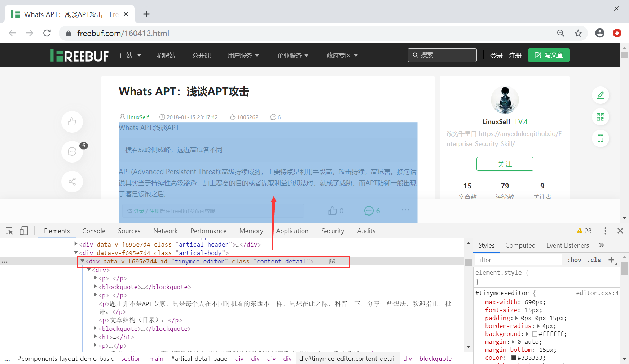Image resolution: width=629 pixels, height=364 pixels.
Task: Click the thumbs-up icon with count 0
Action: coord(333,211)
